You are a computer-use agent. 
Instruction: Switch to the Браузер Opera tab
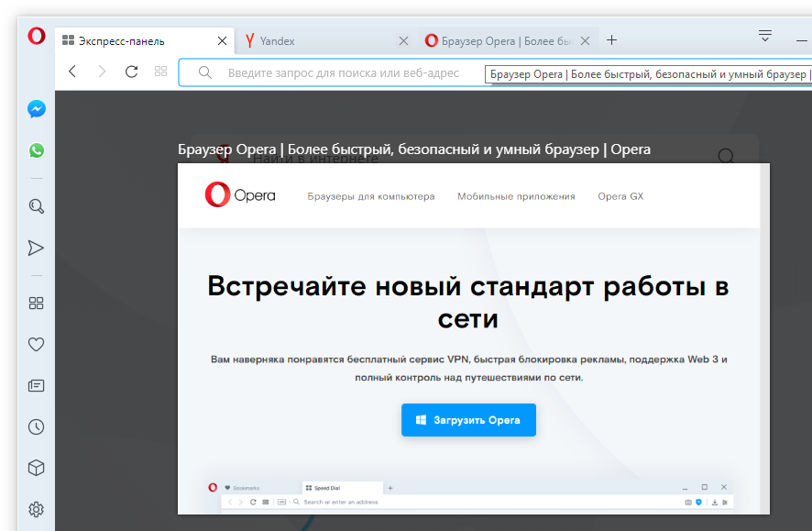(x=508, y=41)
